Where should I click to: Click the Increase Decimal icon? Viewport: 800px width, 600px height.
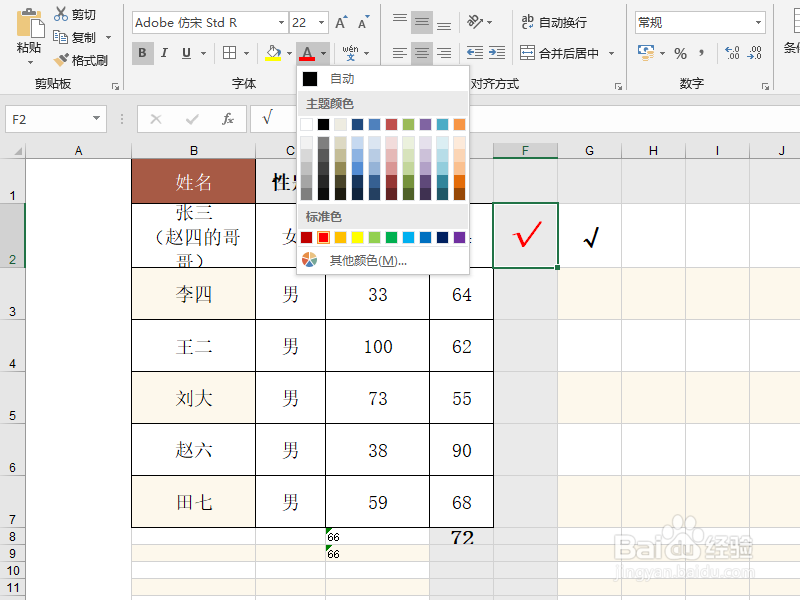(x=732, y=53)
